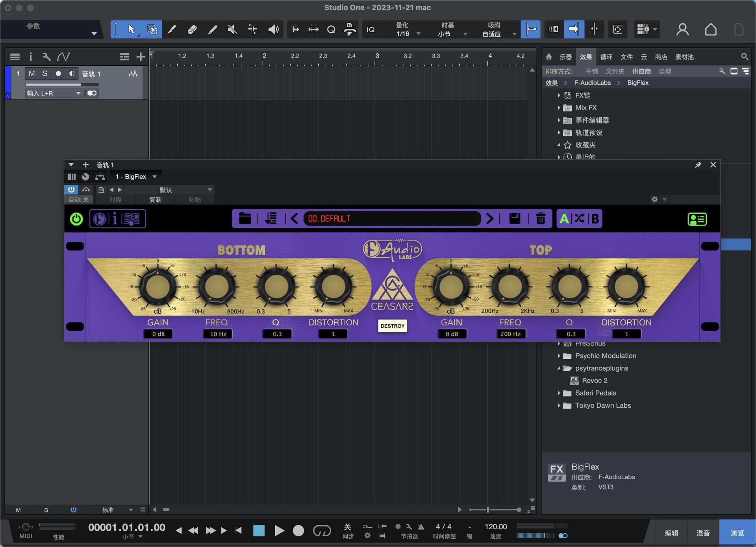This screenshot has height=547, width=756.
Task: Toggle monitor on track 音轨 1
Action: coord(72,74)
